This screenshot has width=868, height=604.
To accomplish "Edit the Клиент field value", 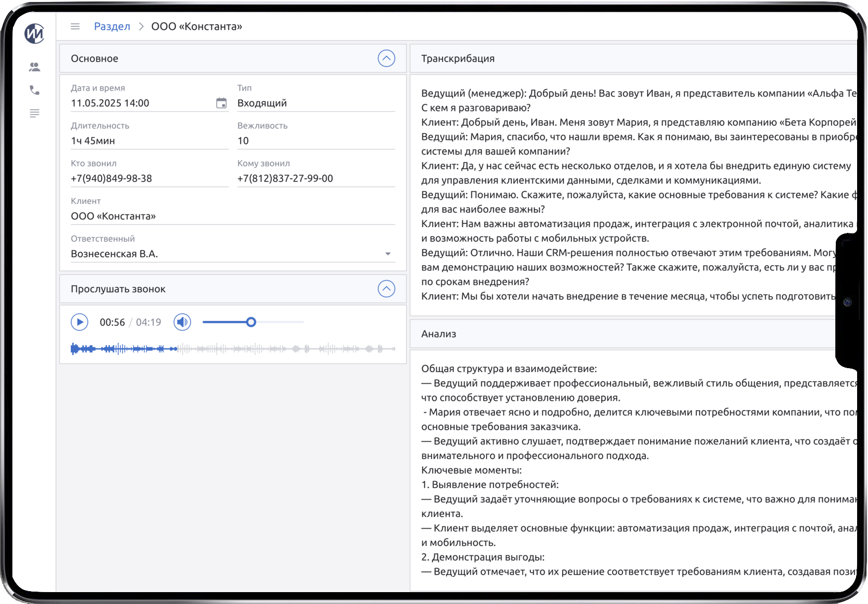I will click(x=149, y=216).
